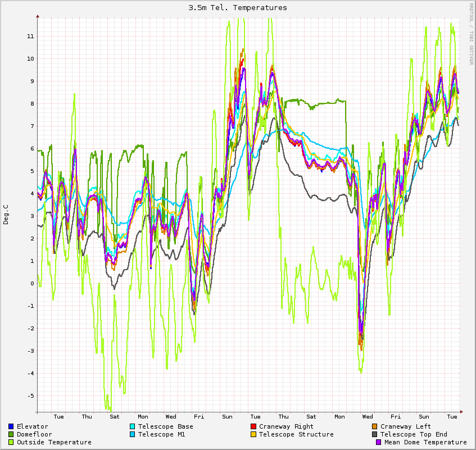Pick the orange Craneway Left legend swatch

375,426
